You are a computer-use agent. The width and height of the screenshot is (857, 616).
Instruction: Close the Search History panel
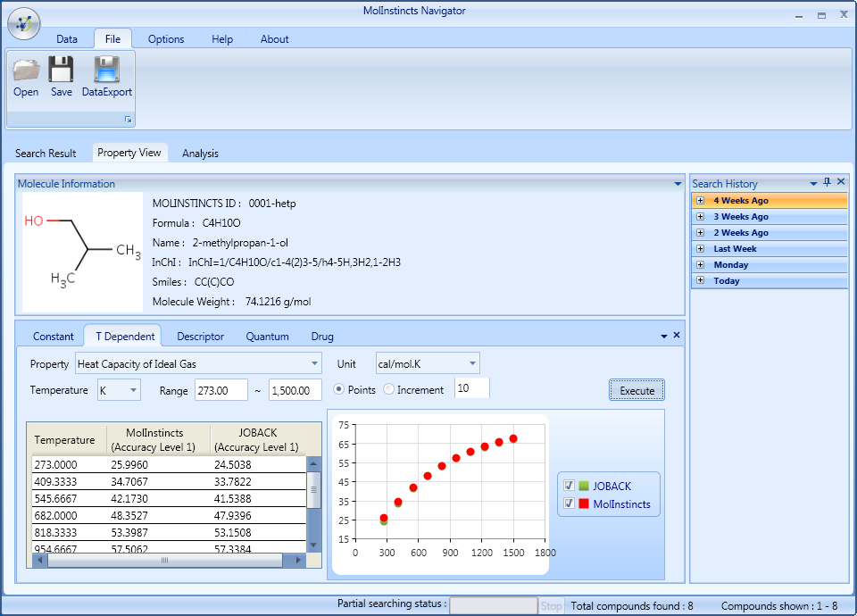[841, 181]
